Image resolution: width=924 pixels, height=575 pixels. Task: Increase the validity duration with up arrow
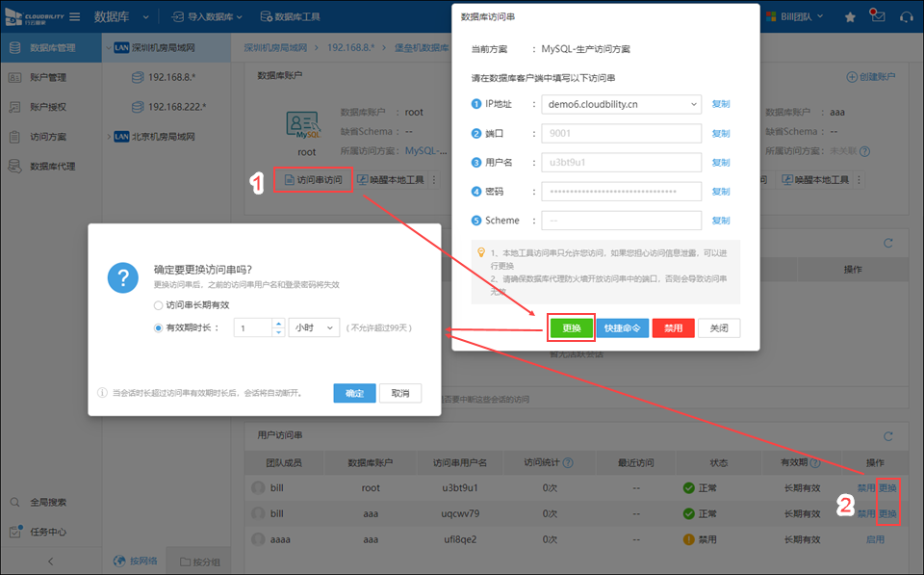pyautogui.click(x=277, y=324)
